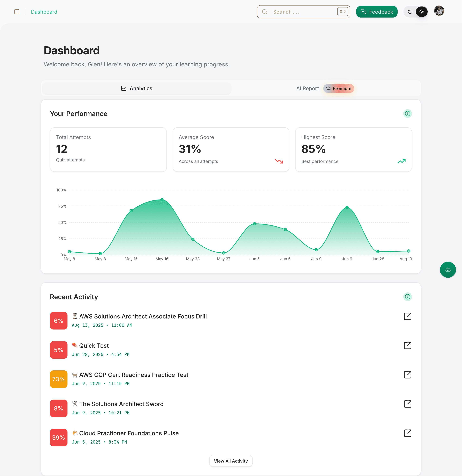Open AWS CCP Cert Readiness link icon
This screenshot has height=476, width=462.
407,374
